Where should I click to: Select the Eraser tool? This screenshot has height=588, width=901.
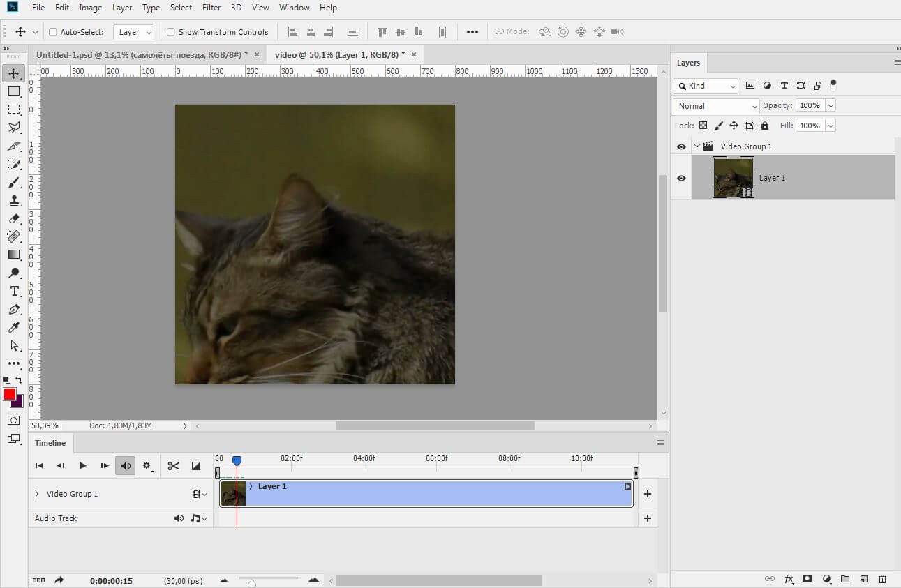click(14, 219)
